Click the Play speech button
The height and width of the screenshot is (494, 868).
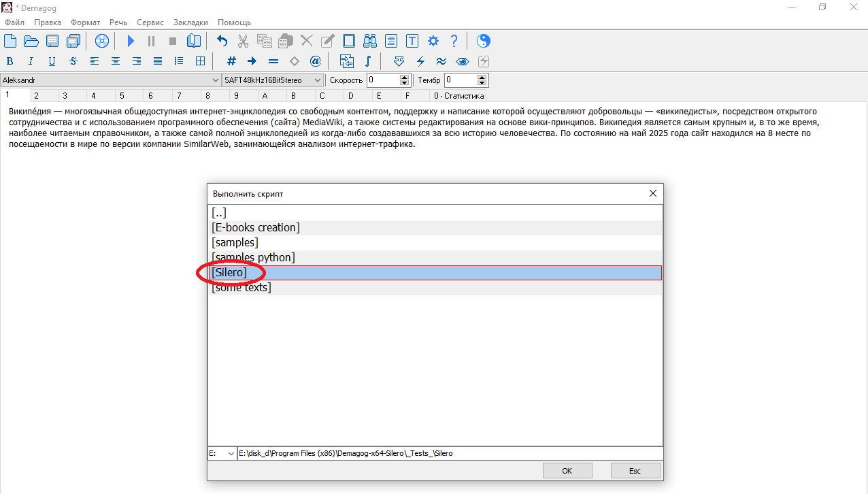[x=131, y=41]
